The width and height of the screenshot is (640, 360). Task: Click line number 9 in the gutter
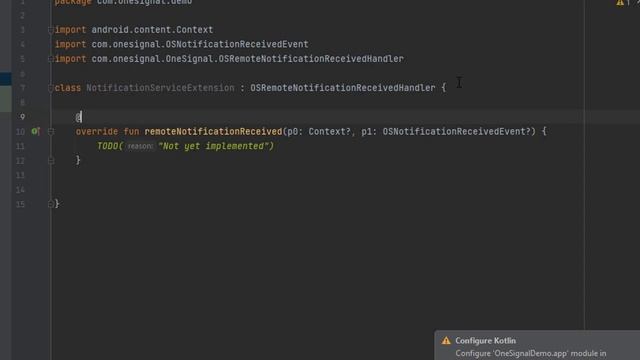[22, 117]
